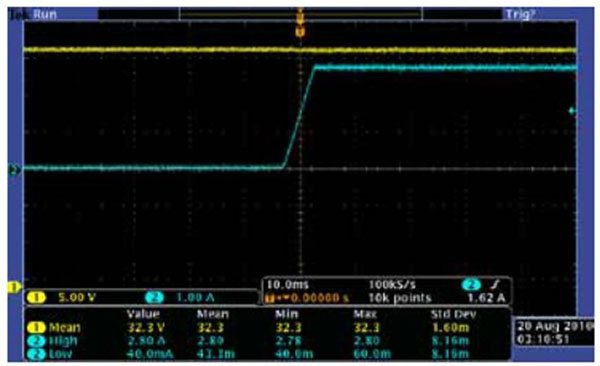Click the rising edge trigger slope icon
600x366 pixels.
[x=495, y=284]
